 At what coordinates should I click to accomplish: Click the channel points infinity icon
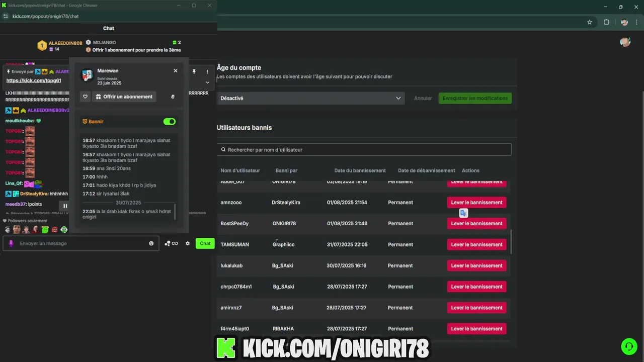[x=171, y=243]
